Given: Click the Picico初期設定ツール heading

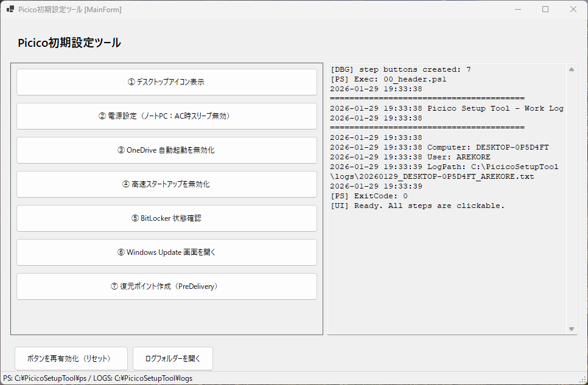Looking at the screenshot, I should click(70, 43).
